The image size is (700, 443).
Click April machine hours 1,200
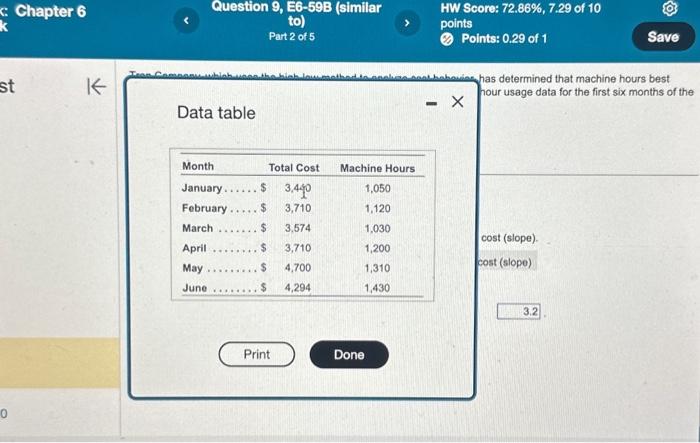(378, 248)
